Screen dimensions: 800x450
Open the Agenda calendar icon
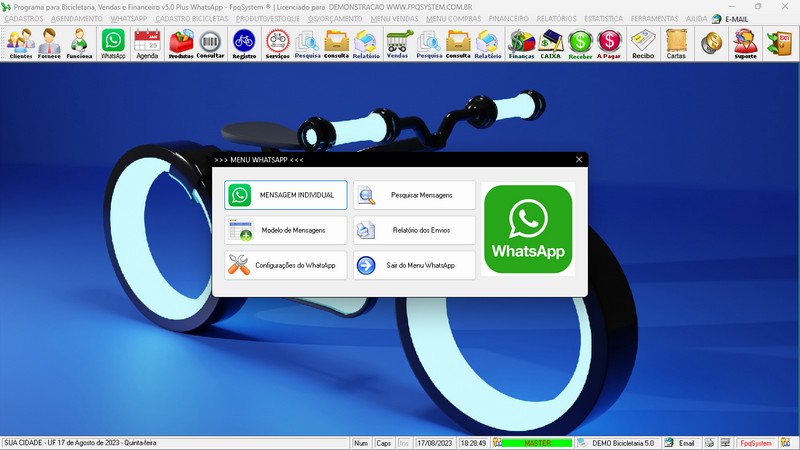tap(147, 43)
